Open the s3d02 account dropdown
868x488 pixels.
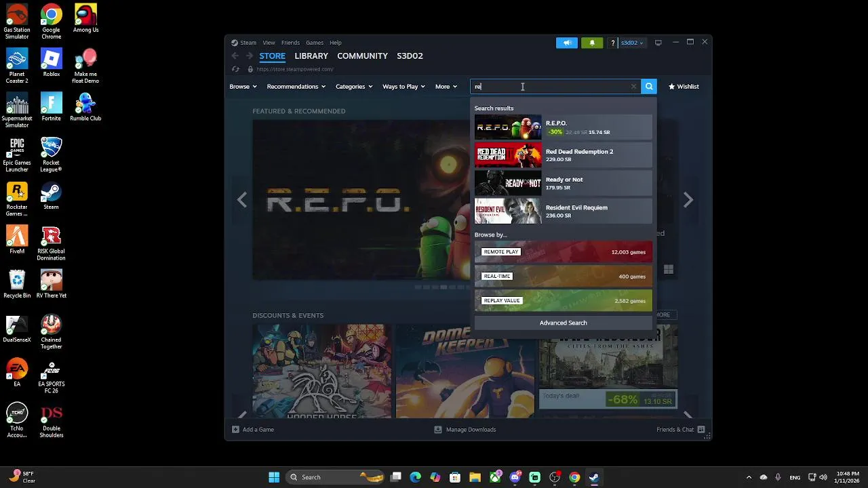coord(632,43)
